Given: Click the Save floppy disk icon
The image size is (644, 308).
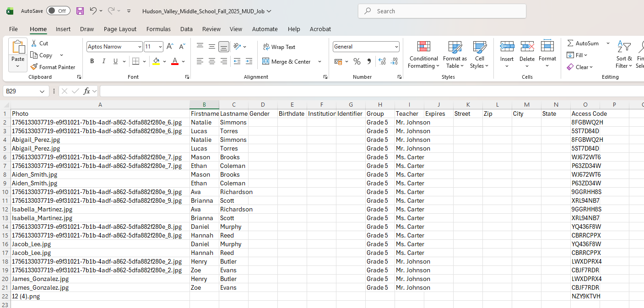Looking at the screenshot, I should coord(80,11).
